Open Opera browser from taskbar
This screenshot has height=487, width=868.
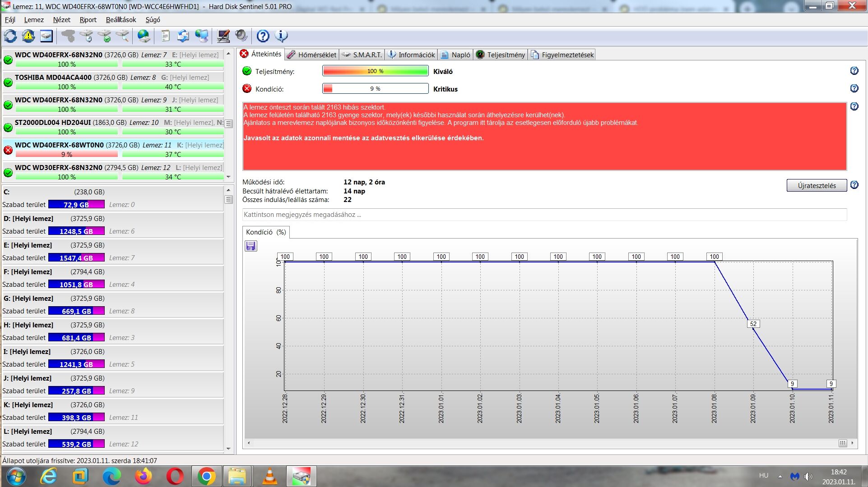point(175,476)
